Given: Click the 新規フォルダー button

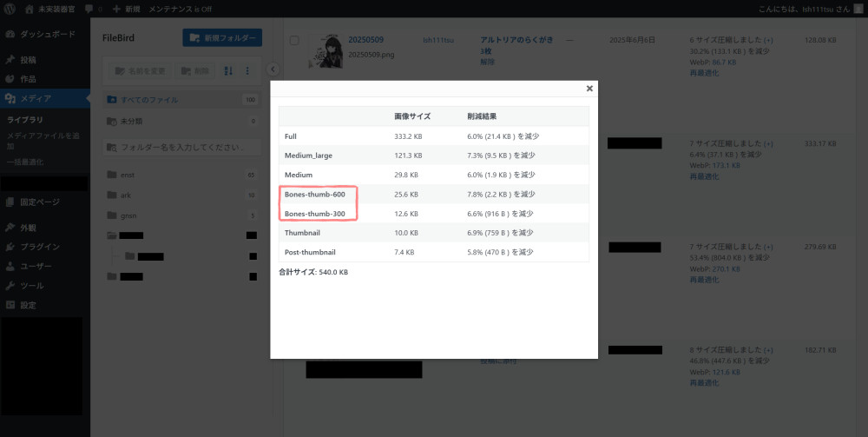Looking at the screenshot, I should [x=222, y=38].
